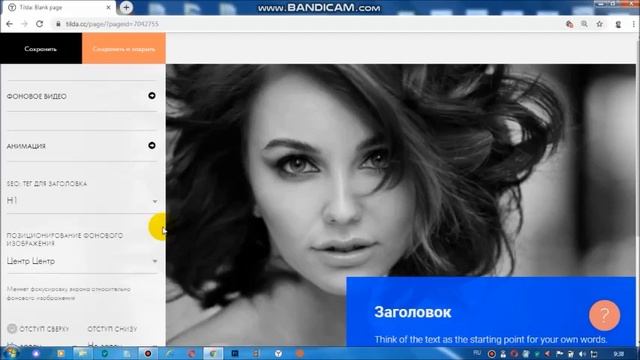Screen dimensions: 640x360
Task: Bookmark this page with star icon
Action: pos(599,24)
